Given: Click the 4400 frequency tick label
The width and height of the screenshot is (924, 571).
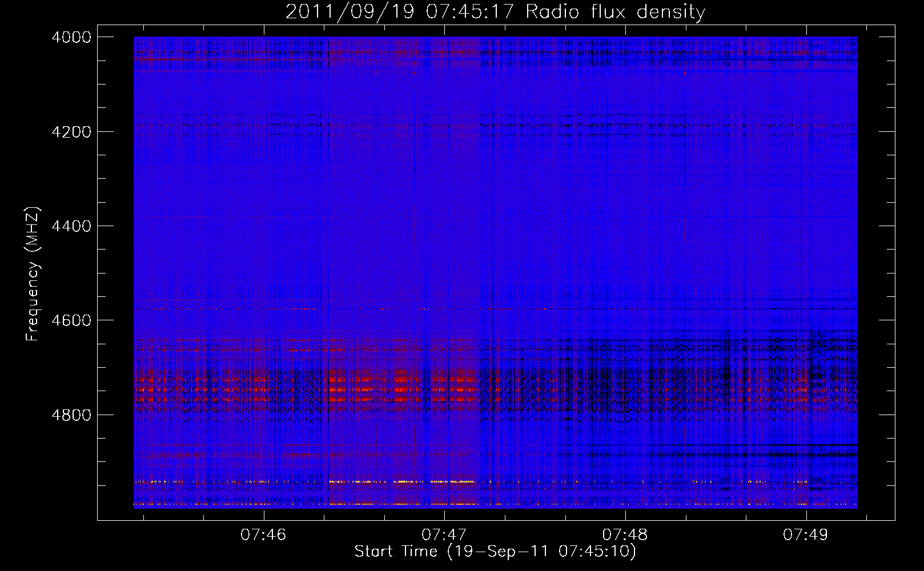Looking at the screenshot, I should [x=71, y=226].
